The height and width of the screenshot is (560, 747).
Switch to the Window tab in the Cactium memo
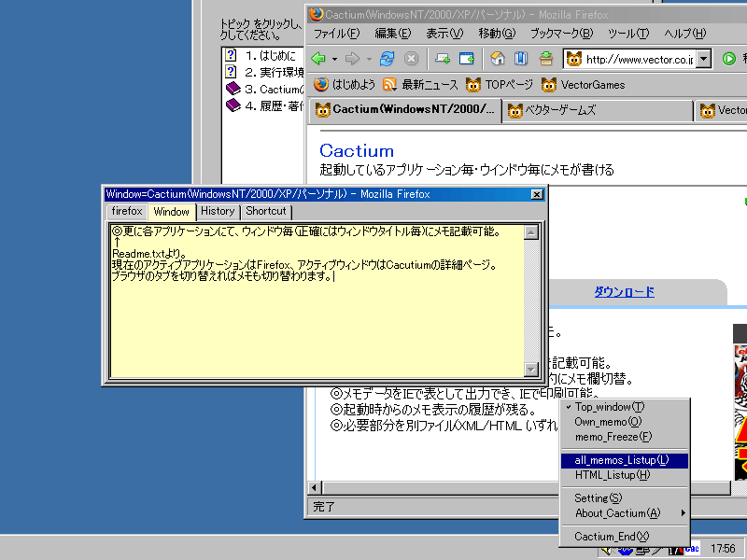coord(172,212)
